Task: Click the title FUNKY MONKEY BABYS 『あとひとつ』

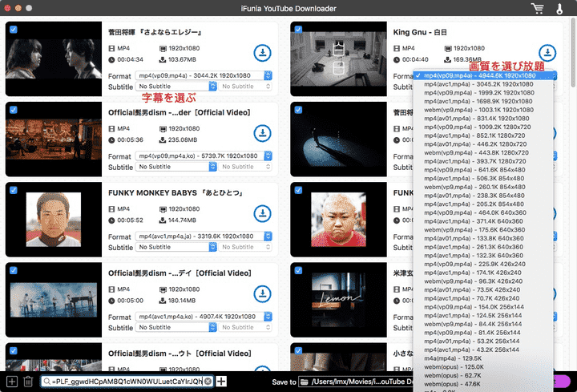Action: [x=176, y=193]
